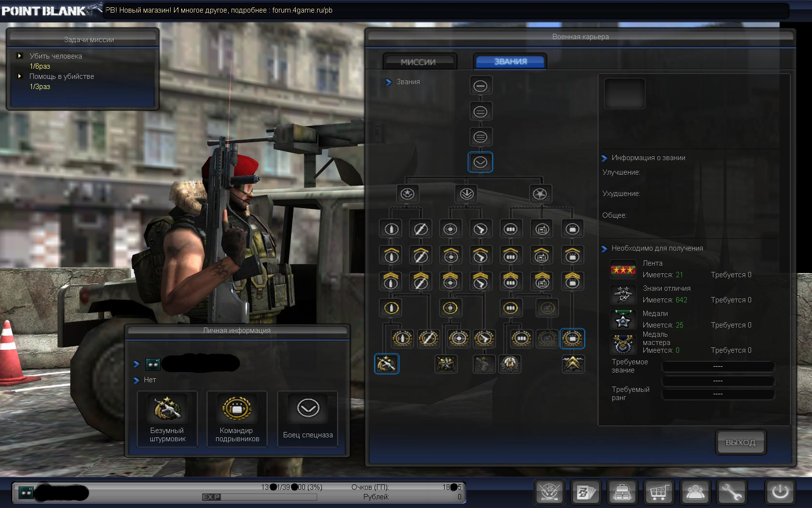
Task: Open the community people icon
Action: coord(695,493)
